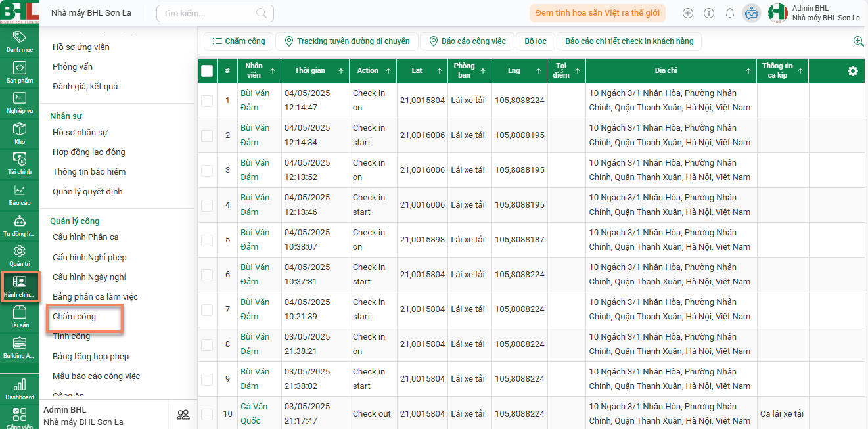Check the checkbox for row 8
The width and height of the screenshot is (868, 429).
[207, 344]
